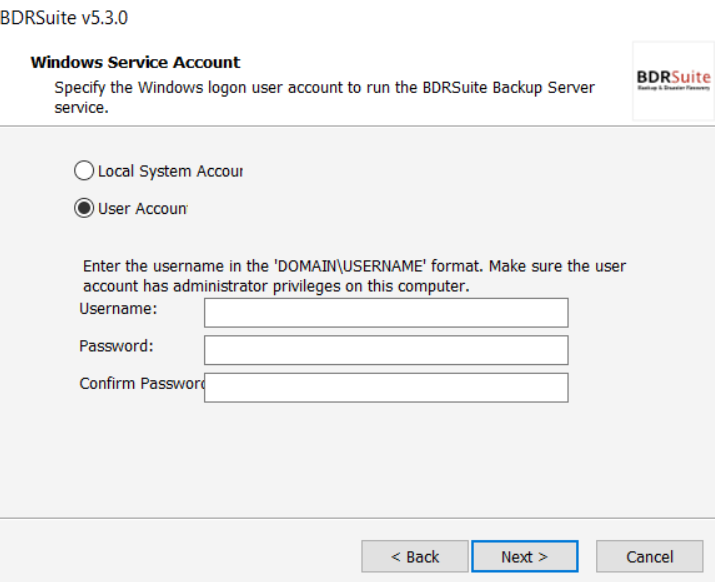The width and height of the screenshot is (715, 582).
Task: Cancel the BDRSuite installer
Action: tap(649, 556)
